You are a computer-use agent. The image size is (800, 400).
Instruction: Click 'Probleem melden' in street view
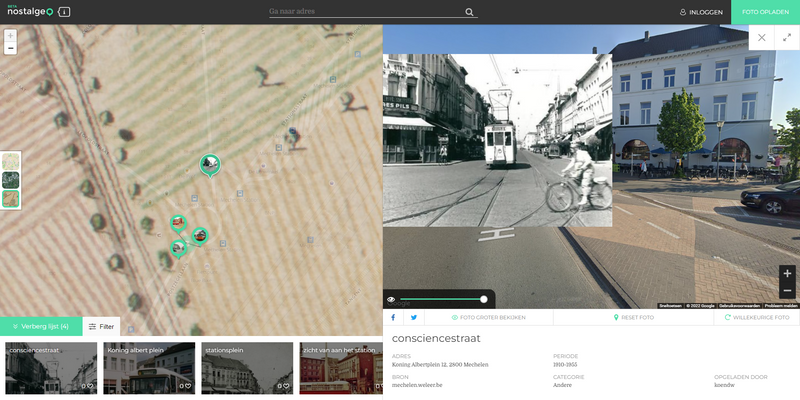tap(781, 306)
